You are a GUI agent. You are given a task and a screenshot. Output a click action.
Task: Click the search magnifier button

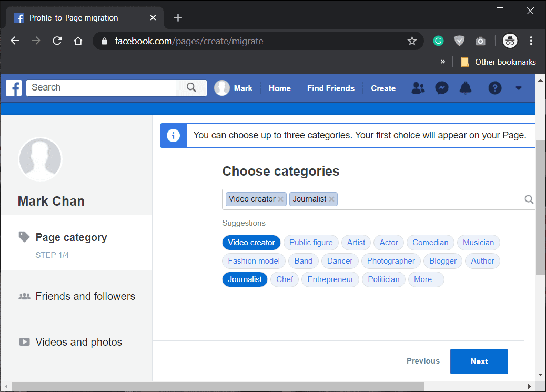click(191, 87)
